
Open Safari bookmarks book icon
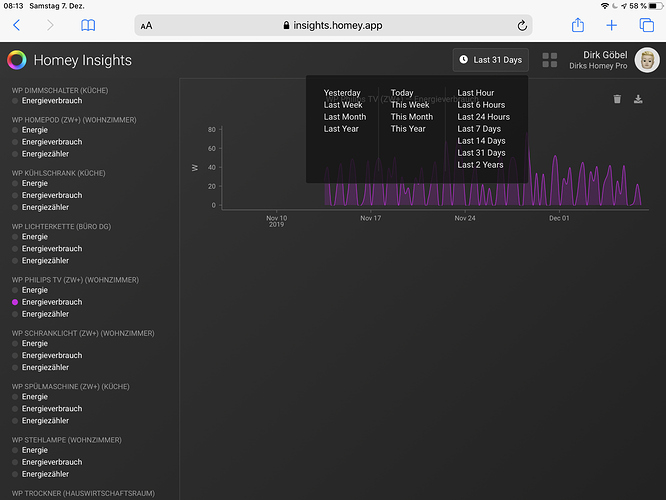(x=89, y=25)
